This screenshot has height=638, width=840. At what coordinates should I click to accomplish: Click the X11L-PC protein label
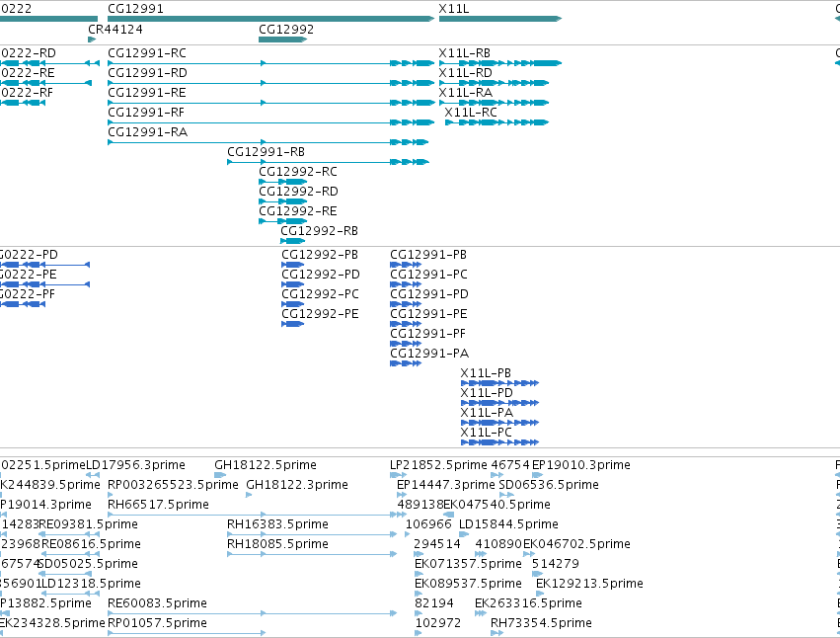486,433
